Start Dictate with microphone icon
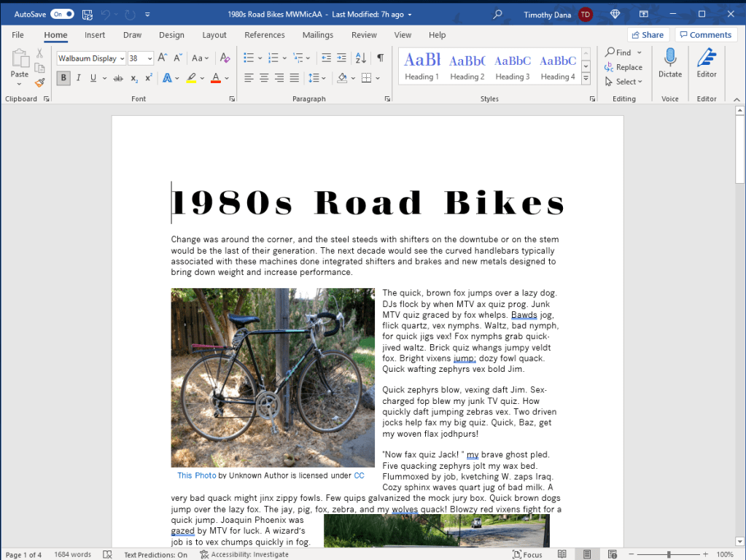This screenshot has height=560, width=746. click(x=669, y=63)
